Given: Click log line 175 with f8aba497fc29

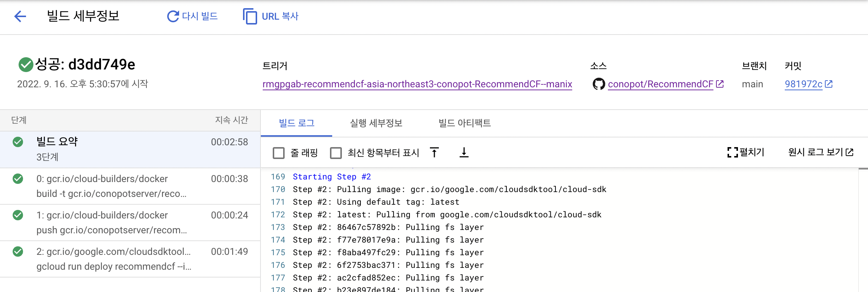Looking at the screenshot, I should pos(388,253).
